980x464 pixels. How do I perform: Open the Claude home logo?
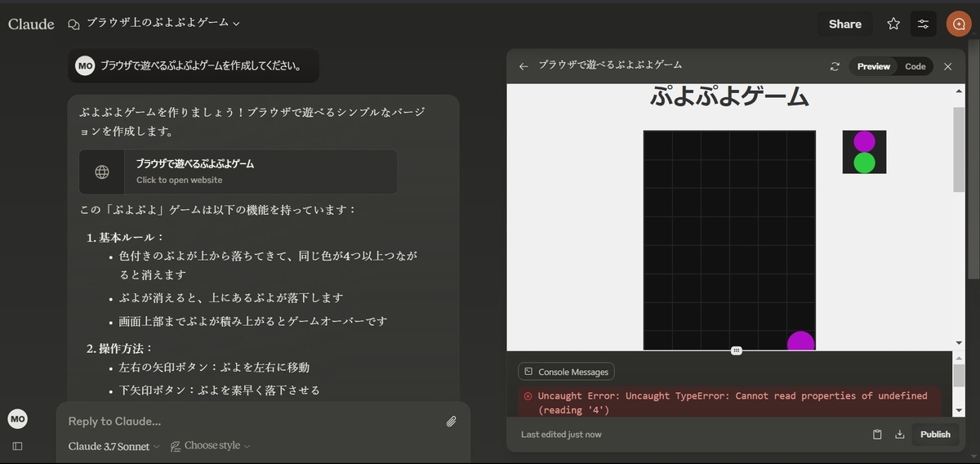[31, 24]
